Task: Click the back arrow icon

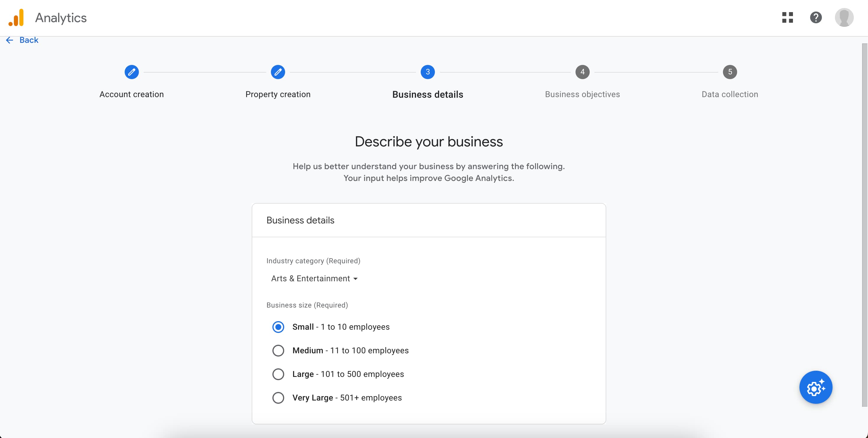Action: [9, 40]
